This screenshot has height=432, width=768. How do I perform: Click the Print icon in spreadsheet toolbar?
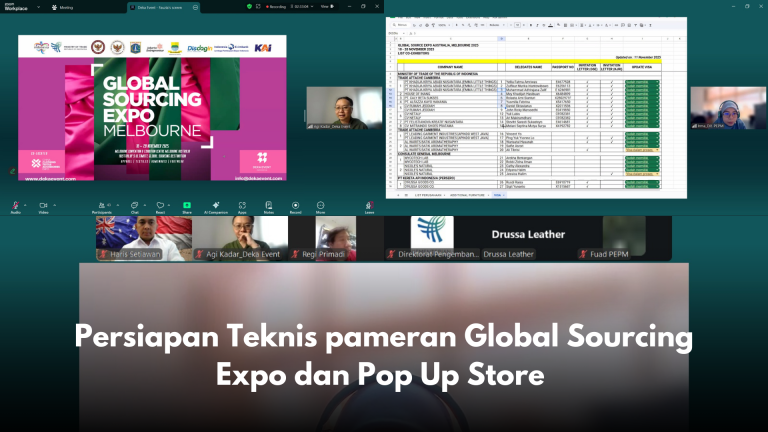(x=427, y=25)
